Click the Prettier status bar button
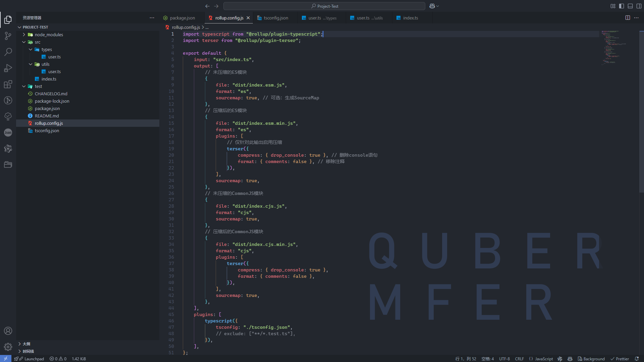Viewport: 644px width, 362px height. [x=620, y=359]
